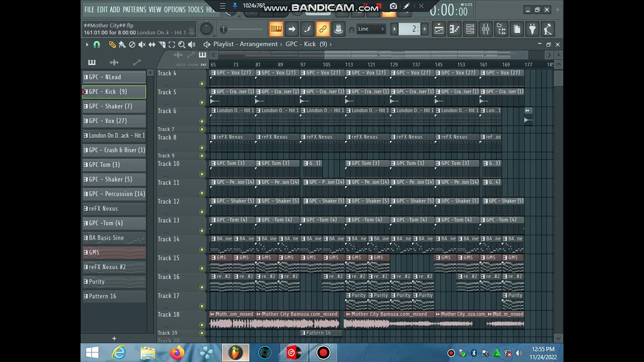This screenshot has width=644, height=362.
Task: Adjust the main volume slider
Action: [243, 29]
